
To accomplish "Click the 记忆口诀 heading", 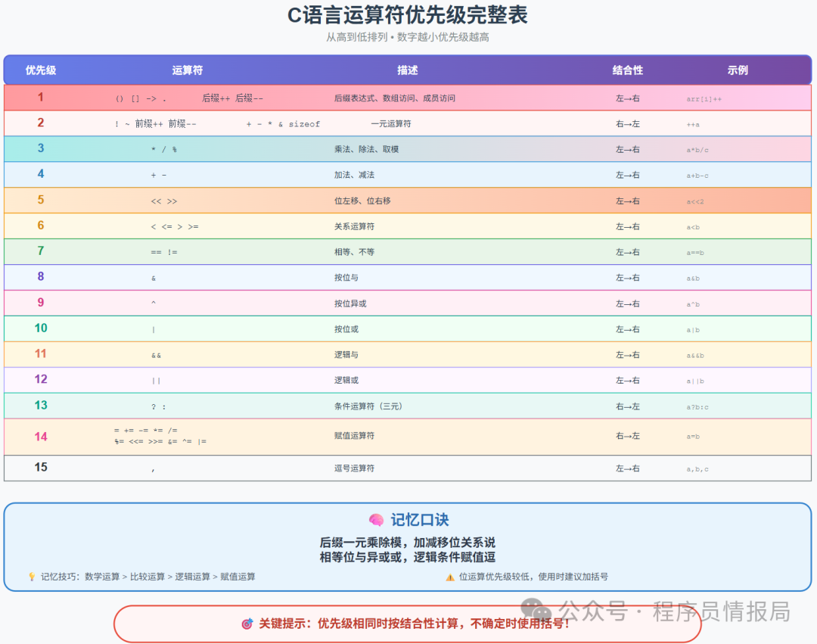I will [419, 519].
